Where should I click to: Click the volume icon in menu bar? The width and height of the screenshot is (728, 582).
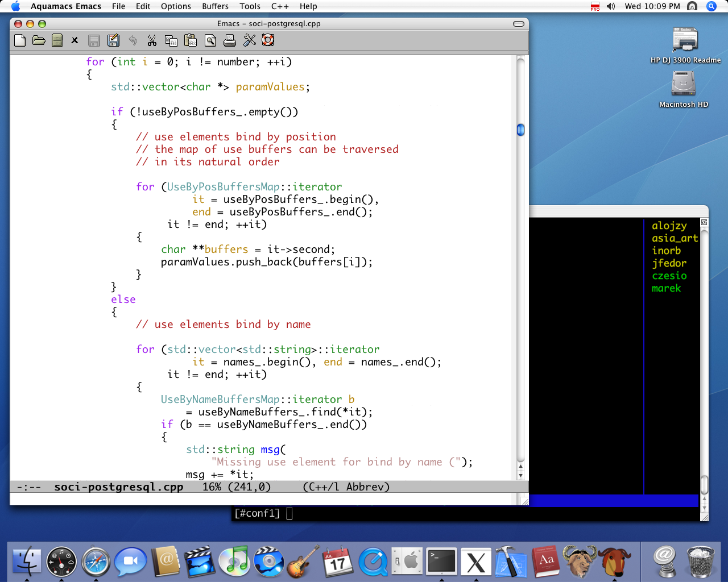pos(611,6)
